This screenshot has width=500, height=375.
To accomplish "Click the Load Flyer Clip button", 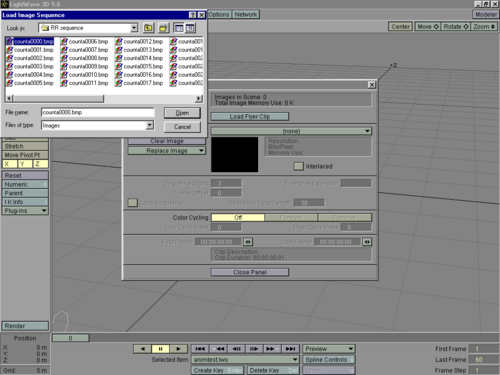I will pos(250,116).
